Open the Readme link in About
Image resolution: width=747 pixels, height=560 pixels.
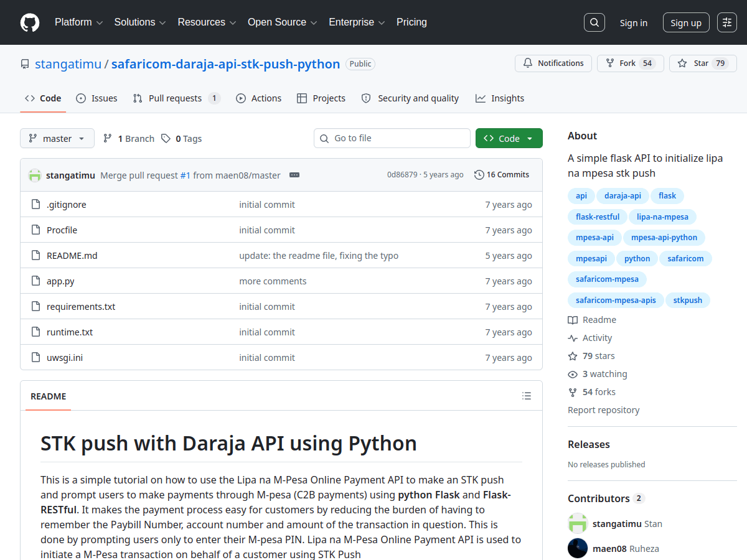pos(592,320)
